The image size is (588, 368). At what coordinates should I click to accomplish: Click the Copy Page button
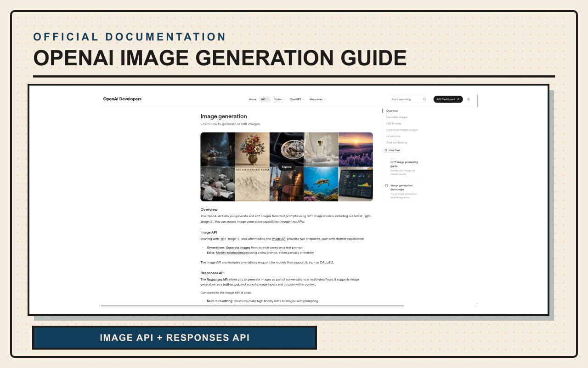pyautogui.click(x=392, y=150)
